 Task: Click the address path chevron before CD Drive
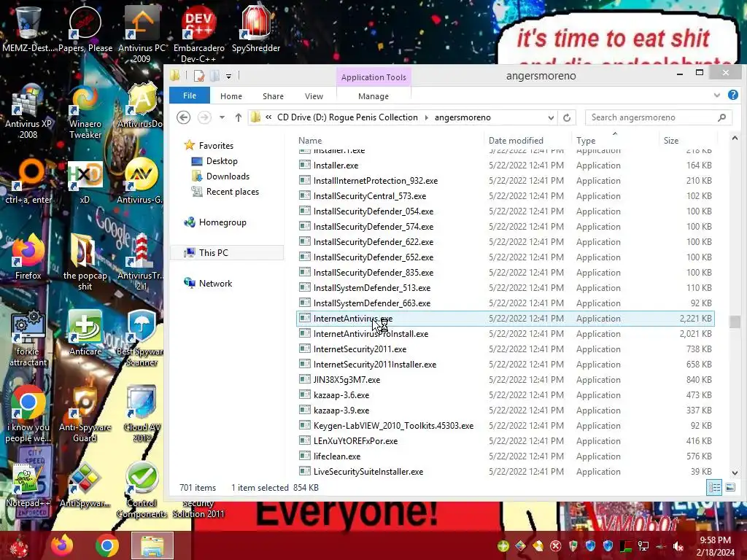(268, 117)
